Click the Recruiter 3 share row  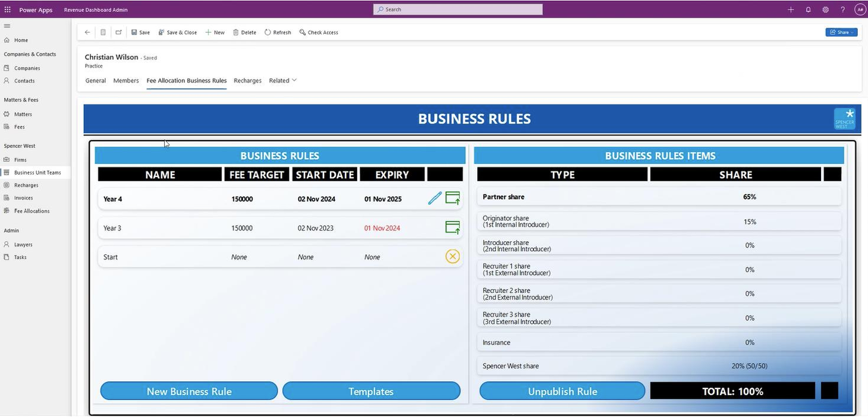pyautogui.click(x=659, y=318)
